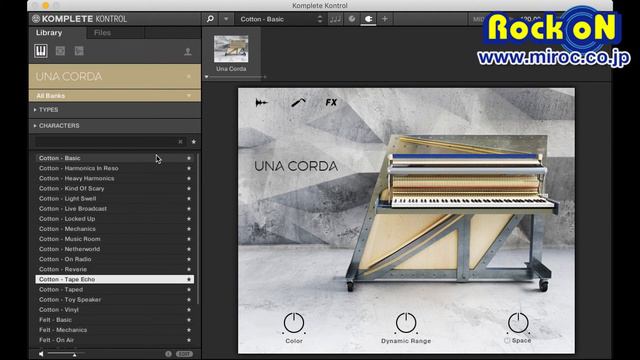Viewport: 640px width, 360px height.
Task: Select preset Cotton - Mechanics
Action: (x=115, y=229)
